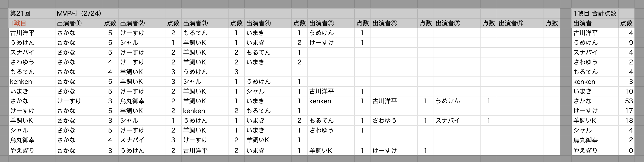Select さかな's total score of 53
This screenshot has width=644, height=162.
coord(628,101)
